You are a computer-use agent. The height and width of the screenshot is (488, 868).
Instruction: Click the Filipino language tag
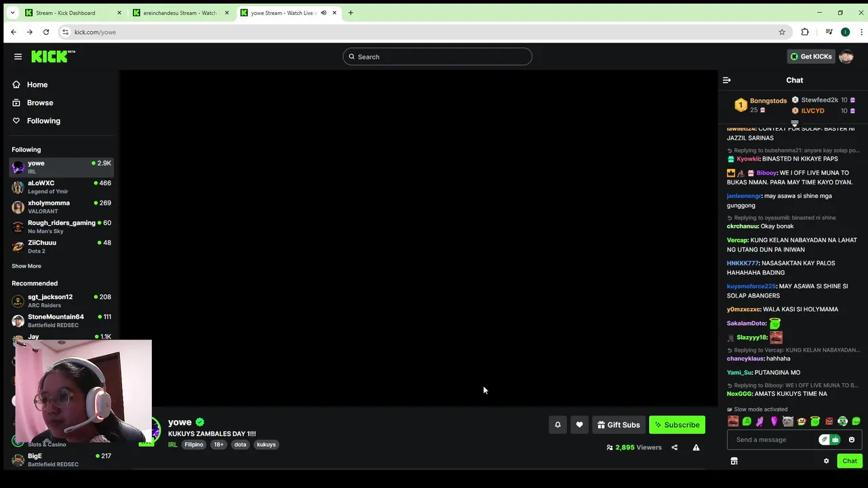pyautogui.click(x=194, y=445)
